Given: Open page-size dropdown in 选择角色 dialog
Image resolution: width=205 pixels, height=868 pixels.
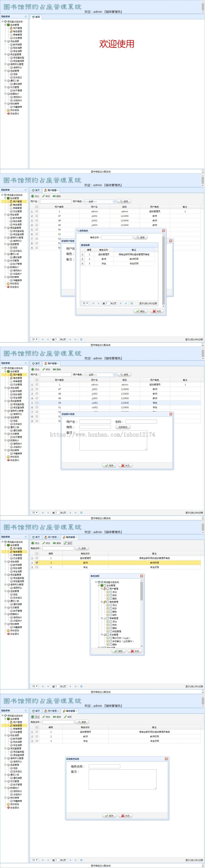Looking at the screenshot, I should point(85,303).
